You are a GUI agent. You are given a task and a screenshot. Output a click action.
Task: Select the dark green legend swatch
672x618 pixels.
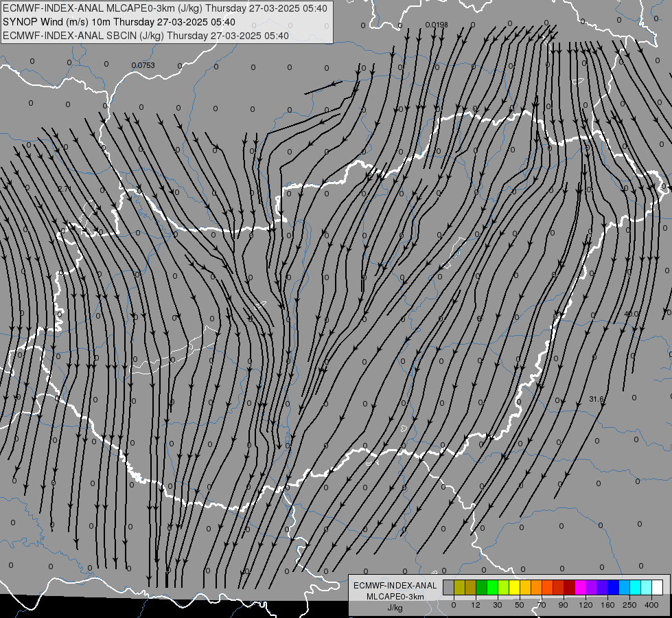pyautogui.click(x=482, y=587)
